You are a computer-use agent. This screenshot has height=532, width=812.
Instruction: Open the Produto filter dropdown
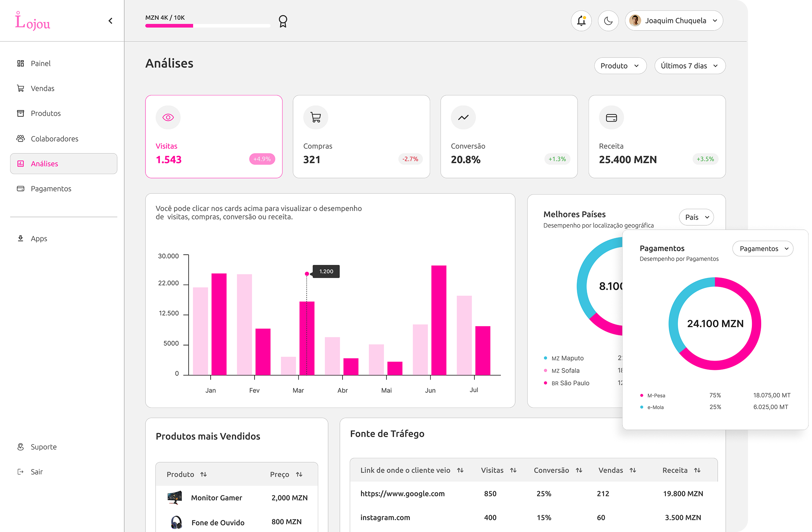pos(620,66)
